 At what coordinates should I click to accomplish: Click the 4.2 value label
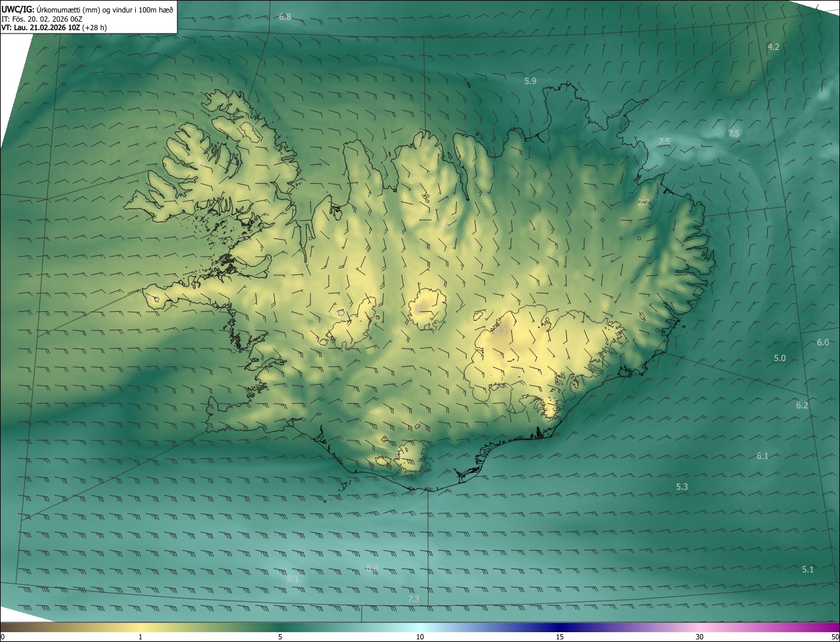click(773, 47)
